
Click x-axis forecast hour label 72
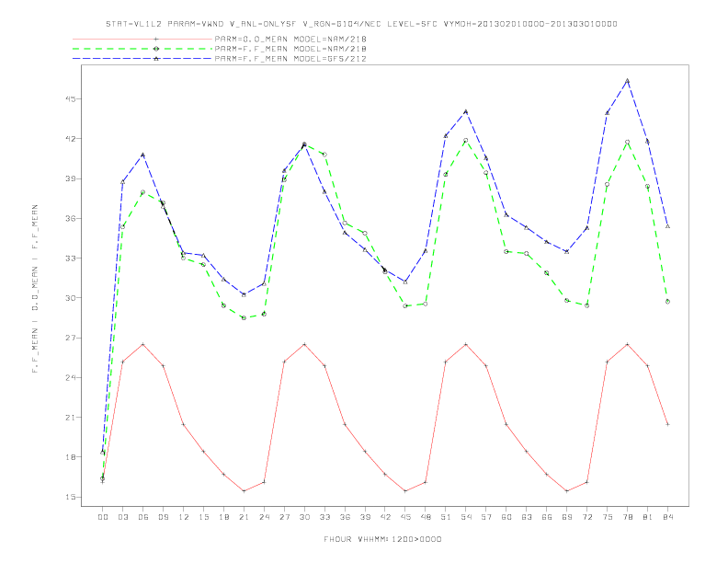[x=586, y=517]
